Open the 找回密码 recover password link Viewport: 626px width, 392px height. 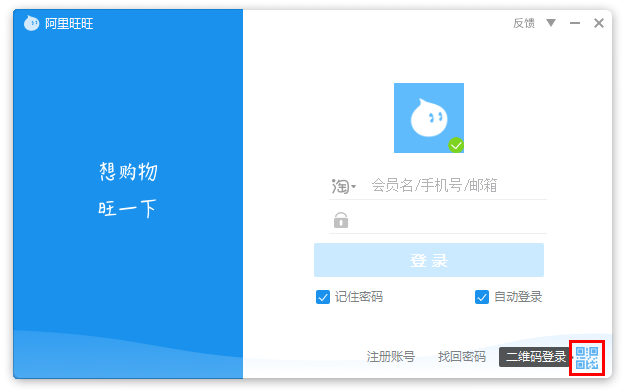(x=462, y=356)
